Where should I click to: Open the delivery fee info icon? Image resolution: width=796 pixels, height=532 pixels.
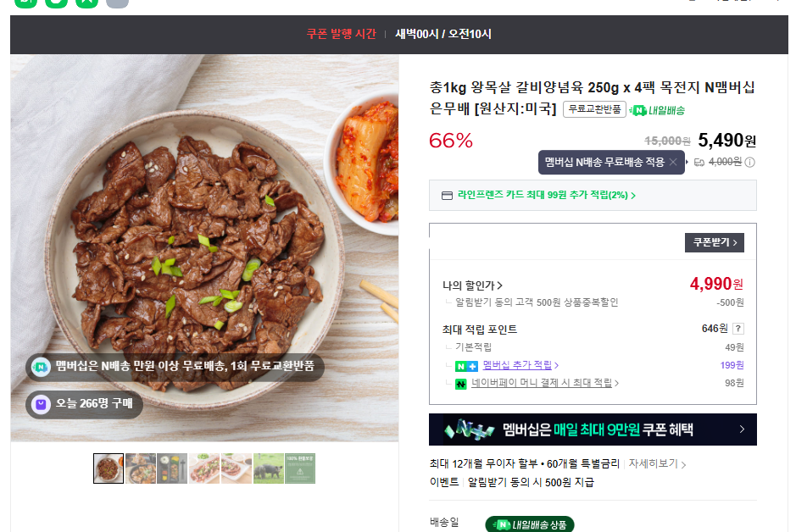(x=750, y=163)
